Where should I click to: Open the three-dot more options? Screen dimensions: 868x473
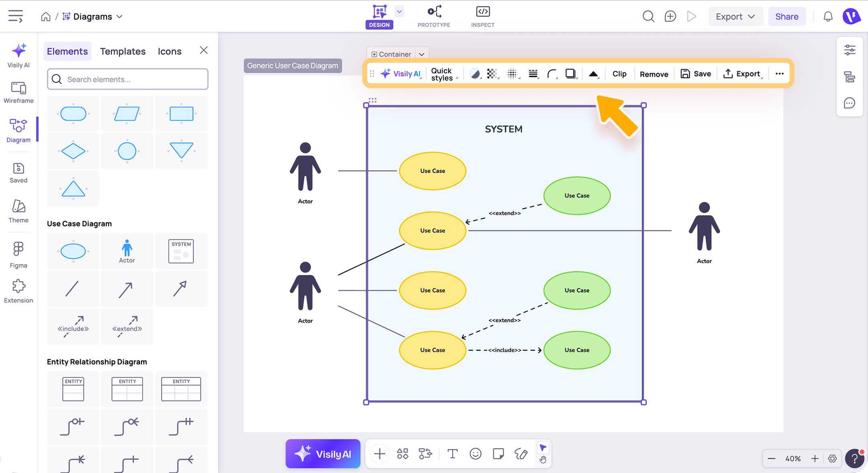coord(780,74)
